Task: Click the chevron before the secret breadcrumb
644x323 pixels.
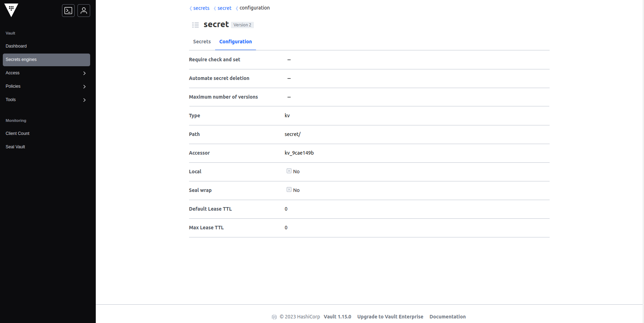Action: click(x=215, y=8)
